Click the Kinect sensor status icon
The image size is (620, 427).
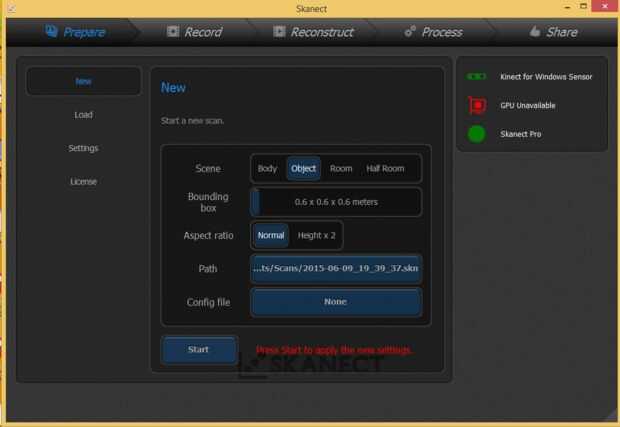[476, 76]
